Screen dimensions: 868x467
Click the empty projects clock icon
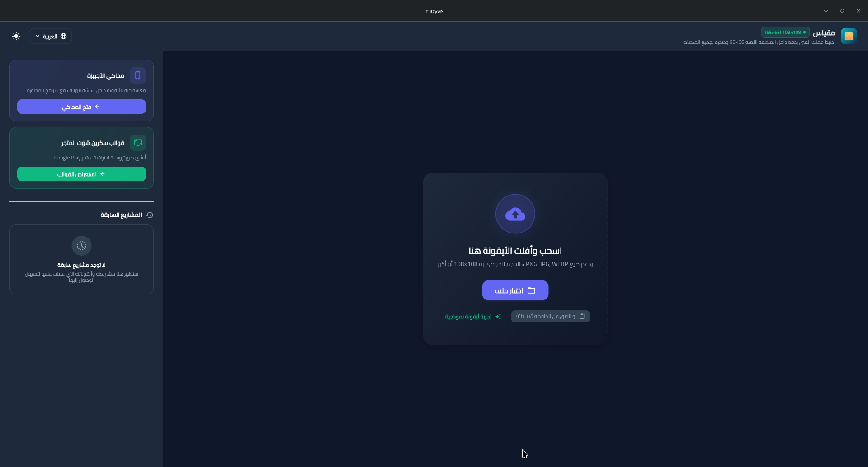[x=81, y=246]
